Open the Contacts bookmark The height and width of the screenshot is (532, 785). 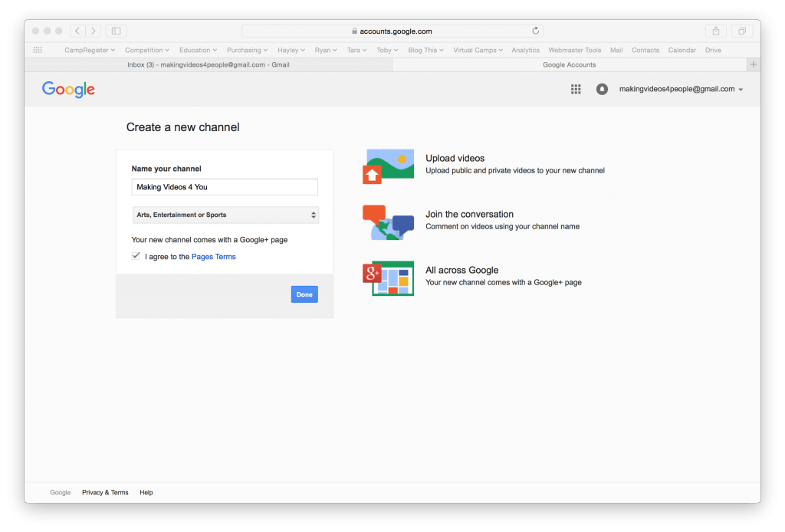click(x=645, y=50)
